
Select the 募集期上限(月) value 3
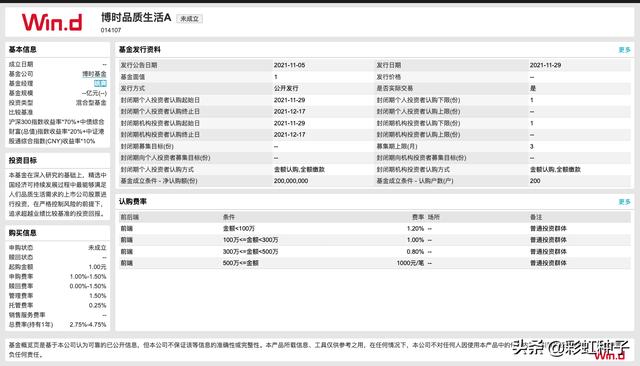(x=531, y=146)
